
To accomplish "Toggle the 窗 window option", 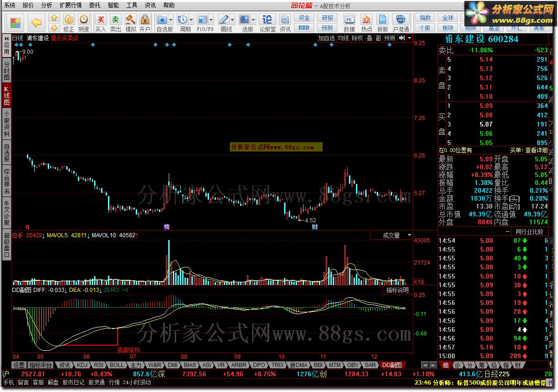I will pyautogui.click(x=378, y=38).
